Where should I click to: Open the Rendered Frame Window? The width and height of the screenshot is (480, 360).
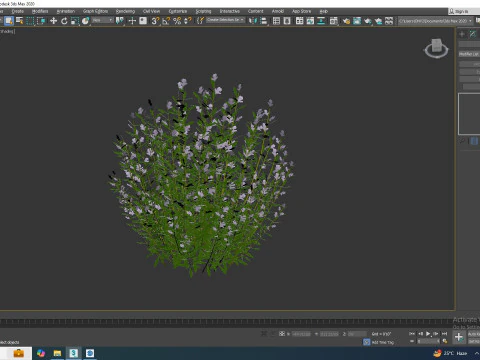[357, 21]
